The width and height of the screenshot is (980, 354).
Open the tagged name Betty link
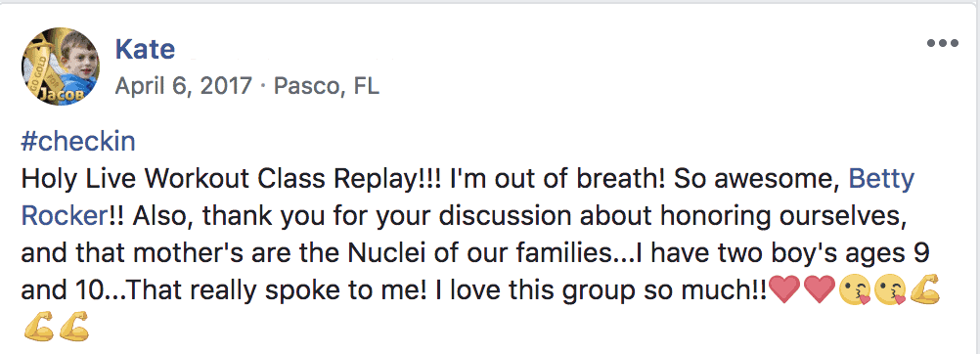881,180
